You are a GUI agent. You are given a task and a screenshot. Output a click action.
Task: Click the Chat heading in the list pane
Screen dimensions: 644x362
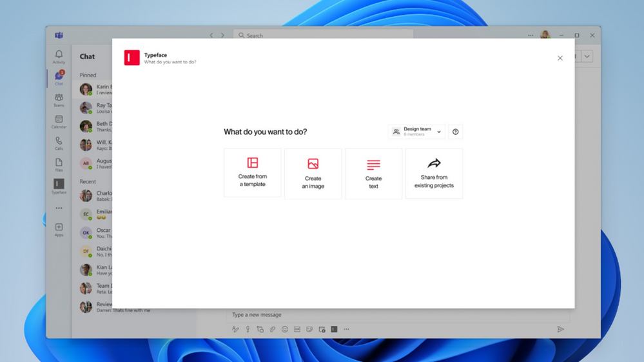click(87, 57)
